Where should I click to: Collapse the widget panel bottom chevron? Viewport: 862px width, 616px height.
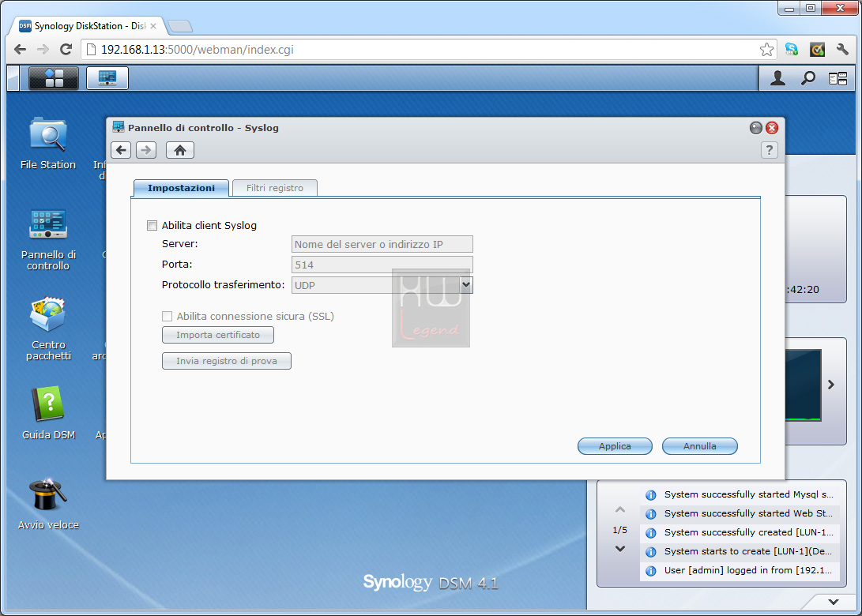pyautogui.click(x=834, y=602)
